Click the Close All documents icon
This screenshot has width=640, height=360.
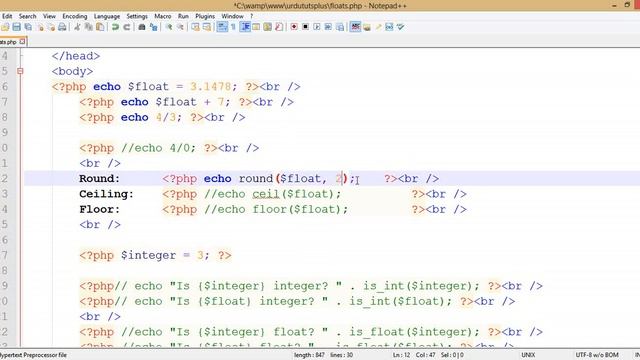(x=51, y=27)
